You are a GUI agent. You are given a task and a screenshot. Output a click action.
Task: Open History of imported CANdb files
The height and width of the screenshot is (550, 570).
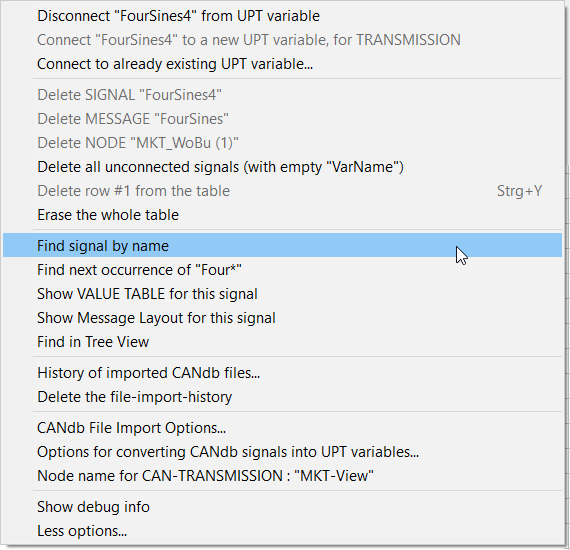282,373
